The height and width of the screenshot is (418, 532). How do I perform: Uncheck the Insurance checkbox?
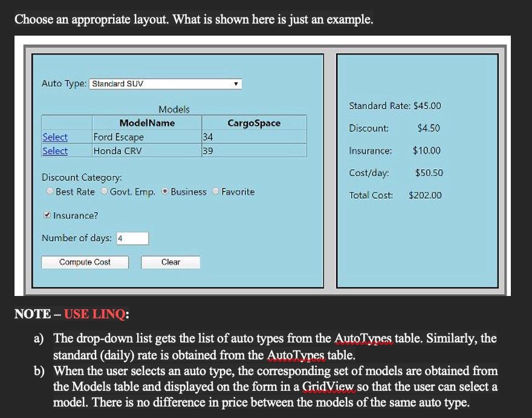pyautogui.click(x=47, y=215)
